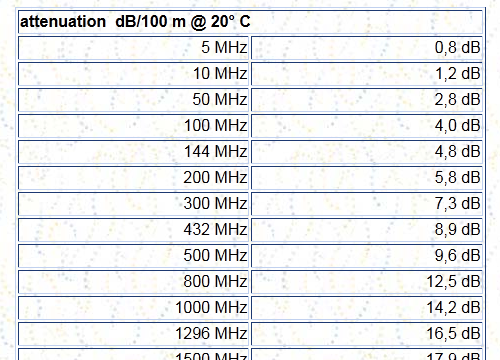Viewport: 500px width, 360px height.
Task: Select the 50 MHz frequency cell
Action: click(x=133, y=100)
